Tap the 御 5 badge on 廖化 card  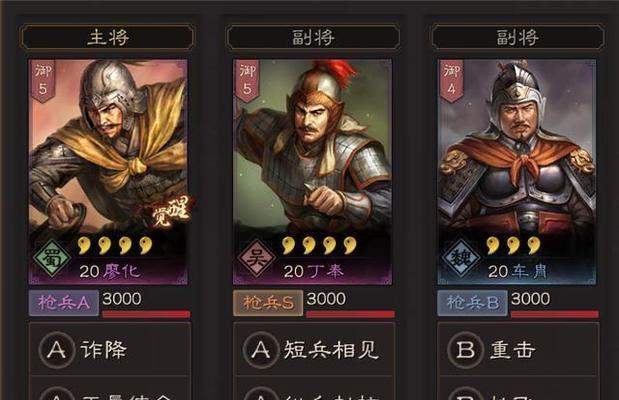[43, 81]
